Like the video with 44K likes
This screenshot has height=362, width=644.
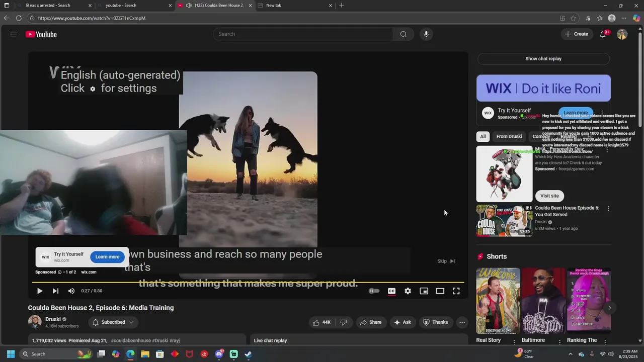[321, 322]
